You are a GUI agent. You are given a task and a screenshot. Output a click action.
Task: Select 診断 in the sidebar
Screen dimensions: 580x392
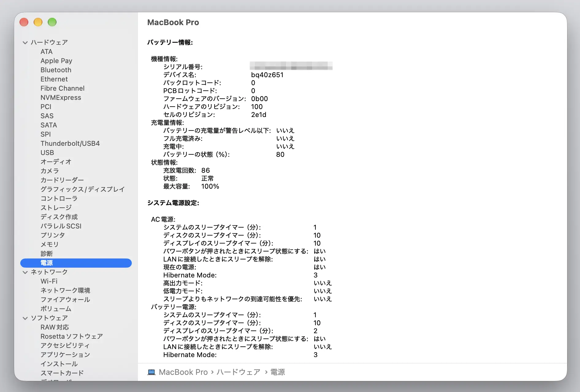tap(47, 254)
